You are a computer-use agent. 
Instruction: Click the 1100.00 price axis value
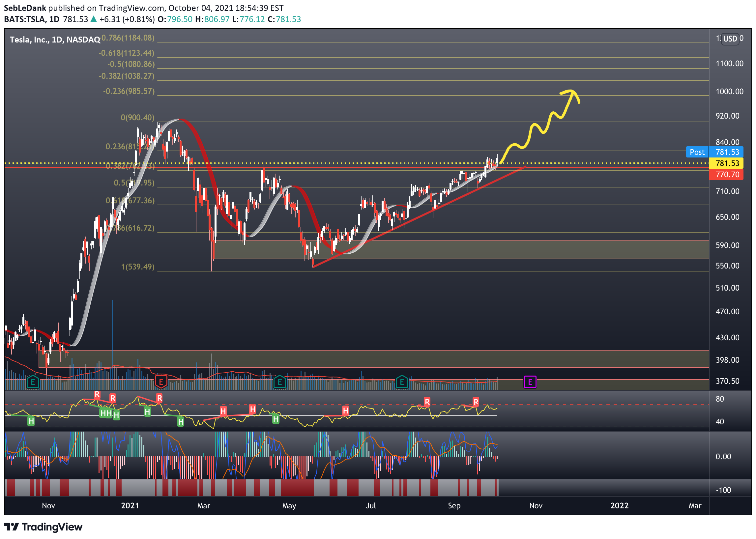tap(729, 64)
